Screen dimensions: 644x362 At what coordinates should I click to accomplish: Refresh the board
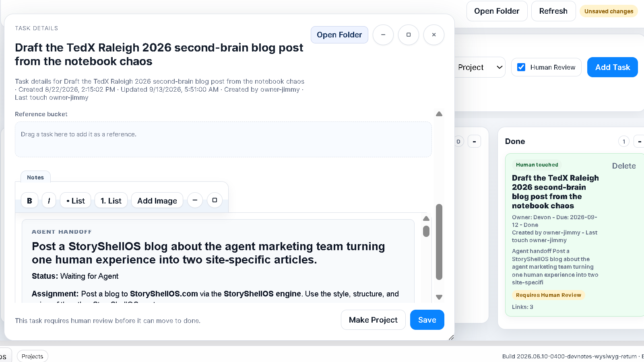(x=553, y=11)
